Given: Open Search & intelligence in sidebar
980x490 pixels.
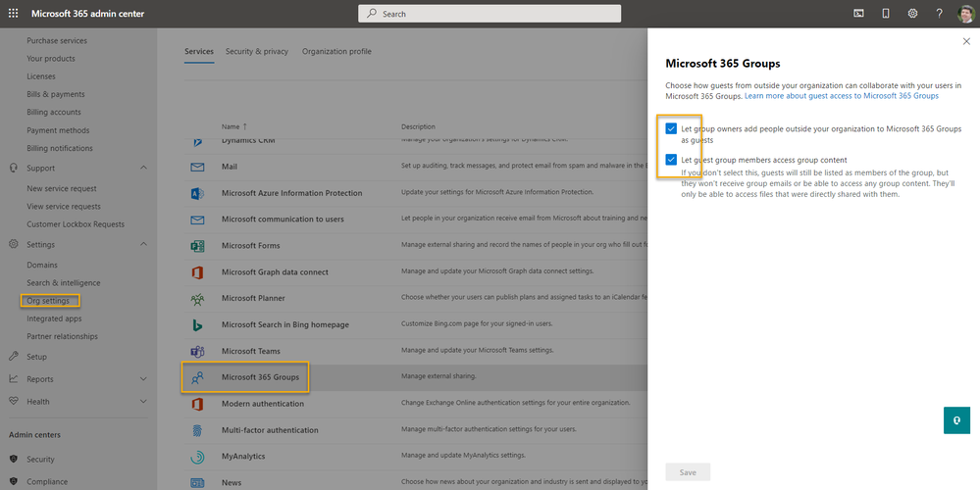Looking at the screenshot, I should (x=63, y=283).
